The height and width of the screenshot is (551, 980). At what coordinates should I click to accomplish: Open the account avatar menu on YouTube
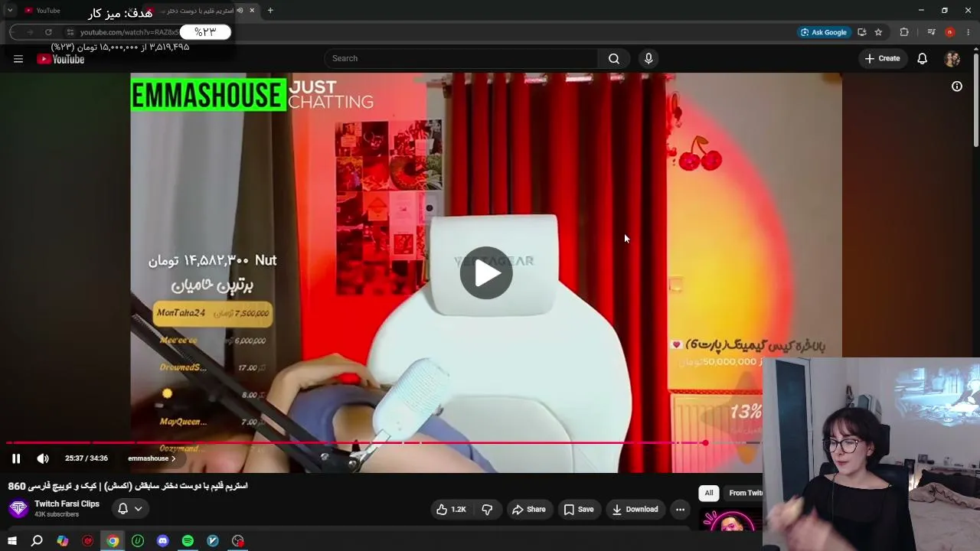coord(952,59)
